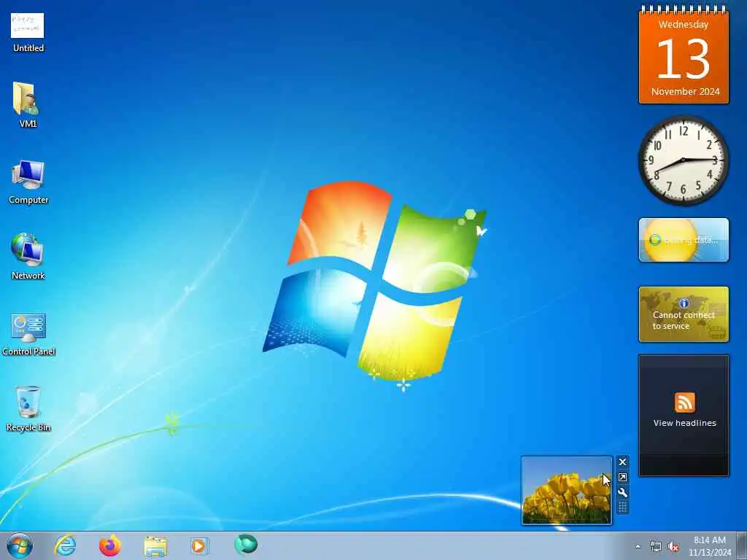Click the green round app icon in the taskbar
The height and width of the screenshot is (560, 747).
(x=246, y=545)
